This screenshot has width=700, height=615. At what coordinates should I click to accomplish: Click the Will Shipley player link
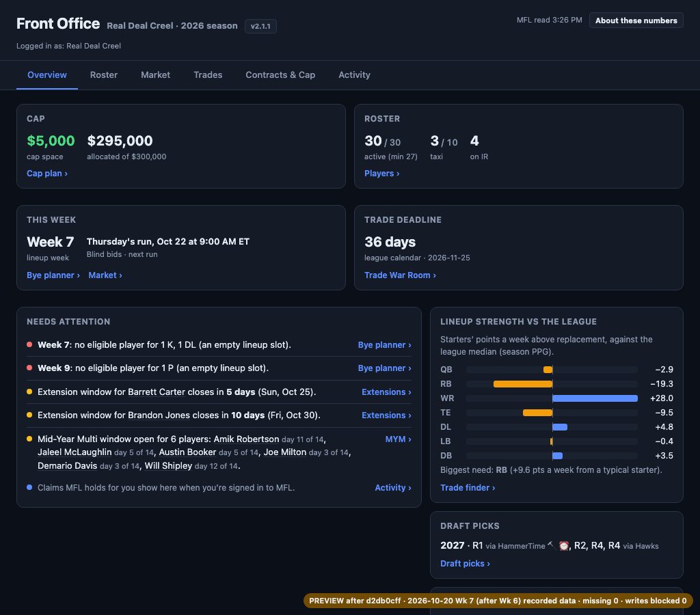(x=168, y=465)
